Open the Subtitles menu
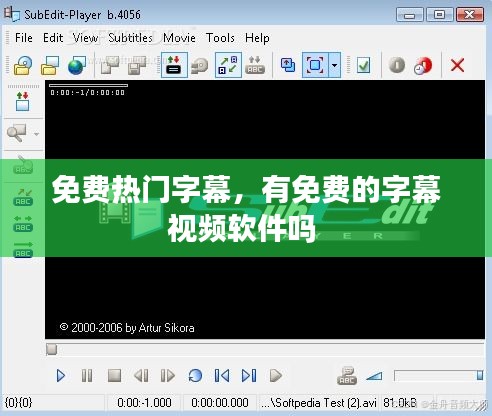This screenshot has height=416, width=492. [130, 38]
